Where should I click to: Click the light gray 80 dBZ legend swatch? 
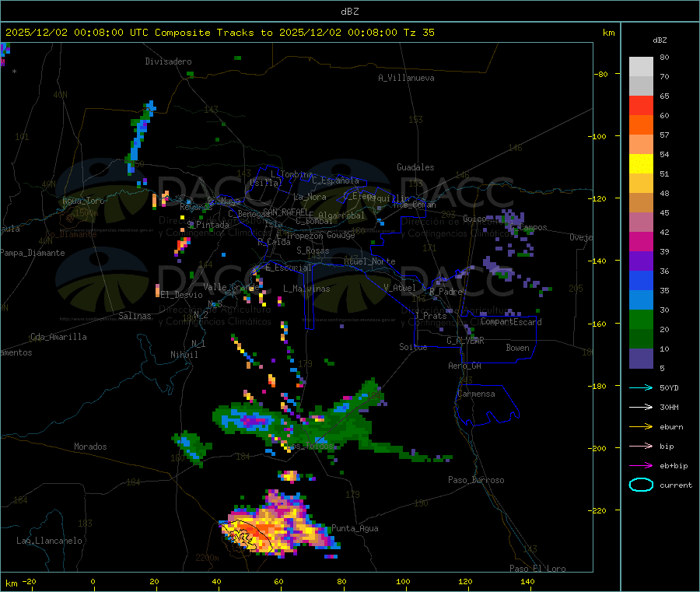[x=641, y=67]
